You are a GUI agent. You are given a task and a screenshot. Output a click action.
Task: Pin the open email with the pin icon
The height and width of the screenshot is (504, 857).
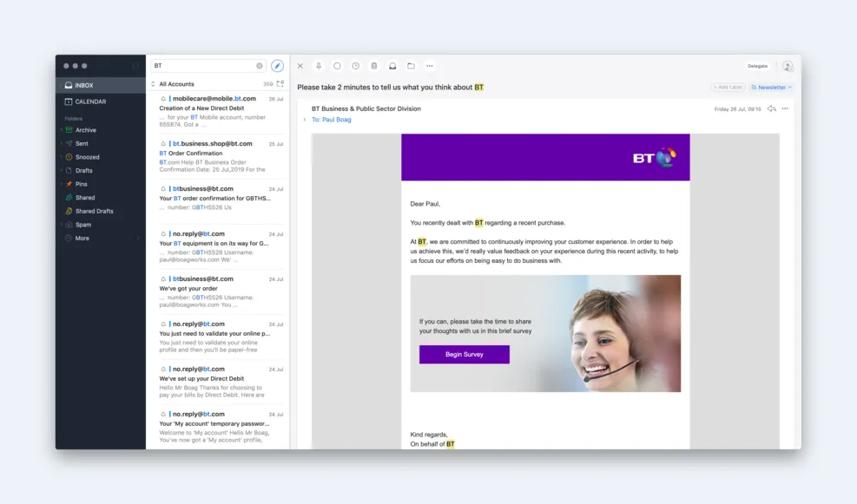[319, 66]
